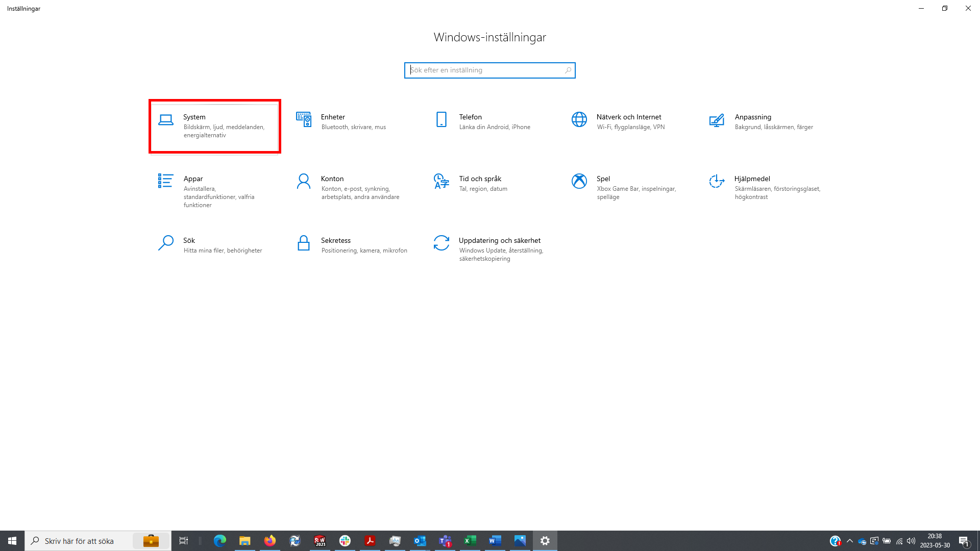Open Excel from the taskbar
The width and height of the screenshot is (980, 551).
click(470, 541)
